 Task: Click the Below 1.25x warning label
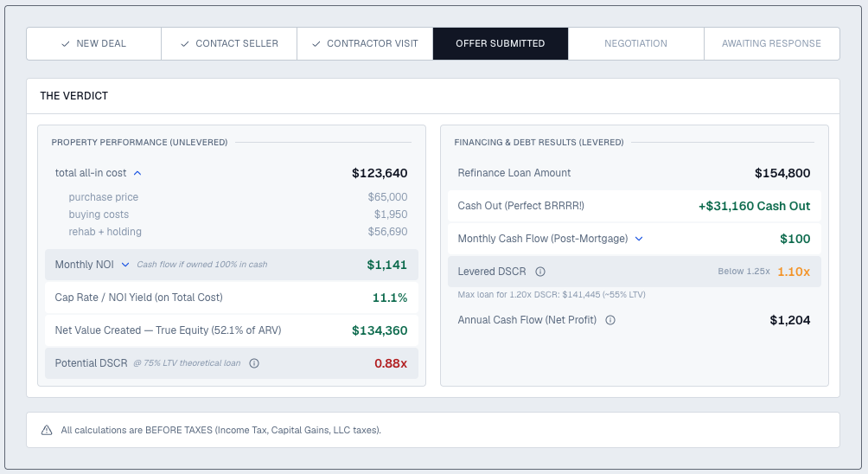tap(744, 272)
